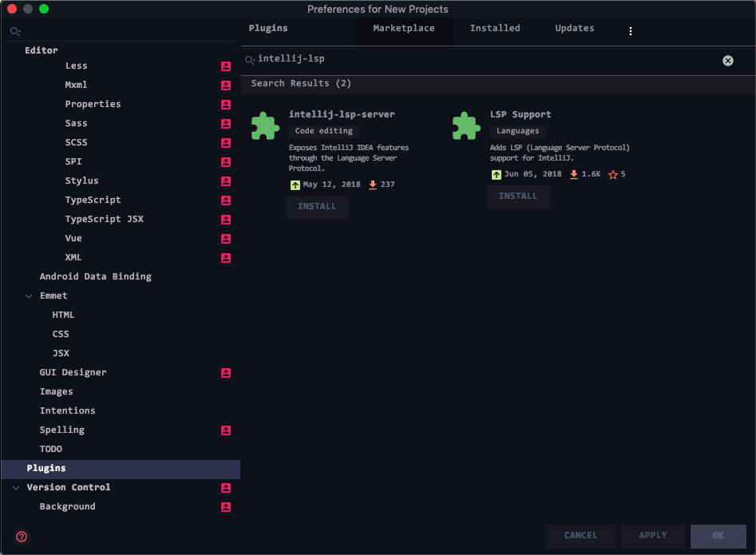Click the GUI Designer row project-level icon
The height and width of the screenshot is (555, 756).
[226, 373]
